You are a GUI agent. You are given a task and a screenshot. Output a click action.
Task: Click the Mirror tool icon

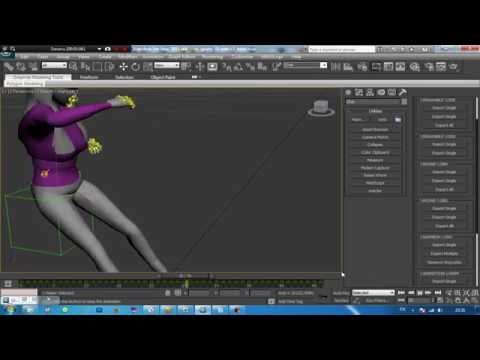(x=336, y=67)
